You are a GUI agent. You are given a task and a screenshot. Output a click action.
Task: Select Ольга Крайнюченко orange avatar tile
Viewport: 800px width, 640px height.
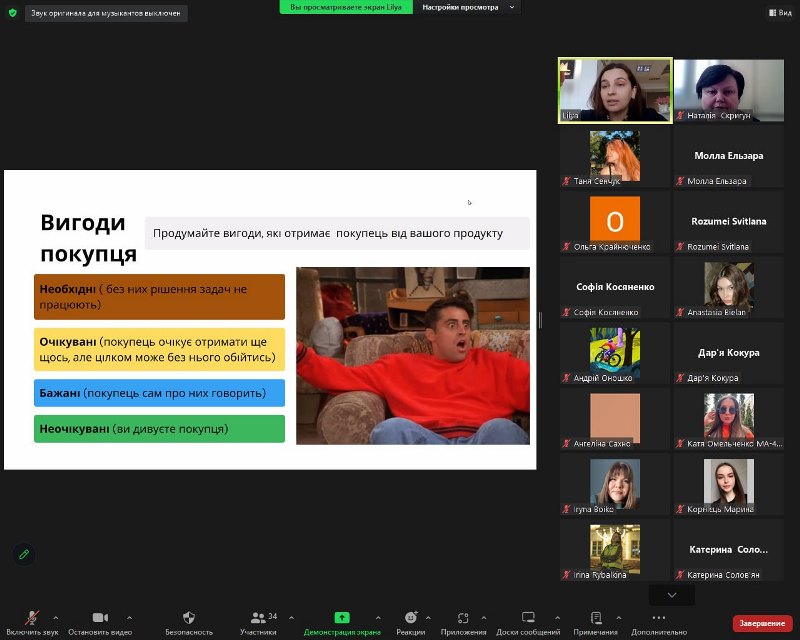pos(615,222)
